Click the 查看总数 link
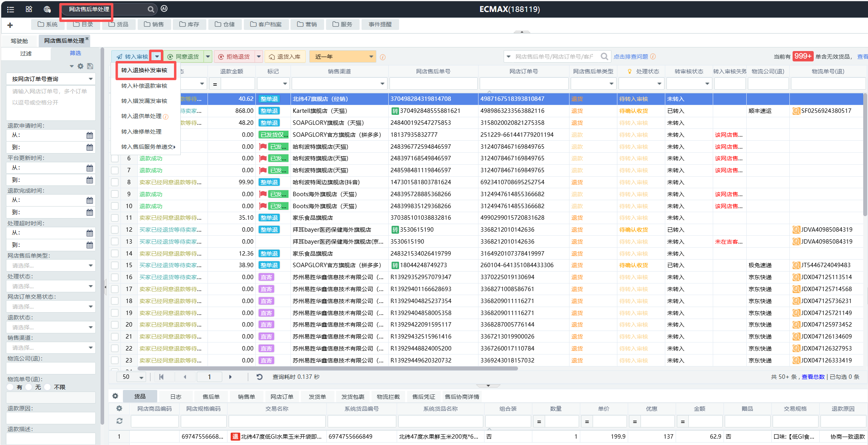Viewport: 868px width, 445px height. 813,377
